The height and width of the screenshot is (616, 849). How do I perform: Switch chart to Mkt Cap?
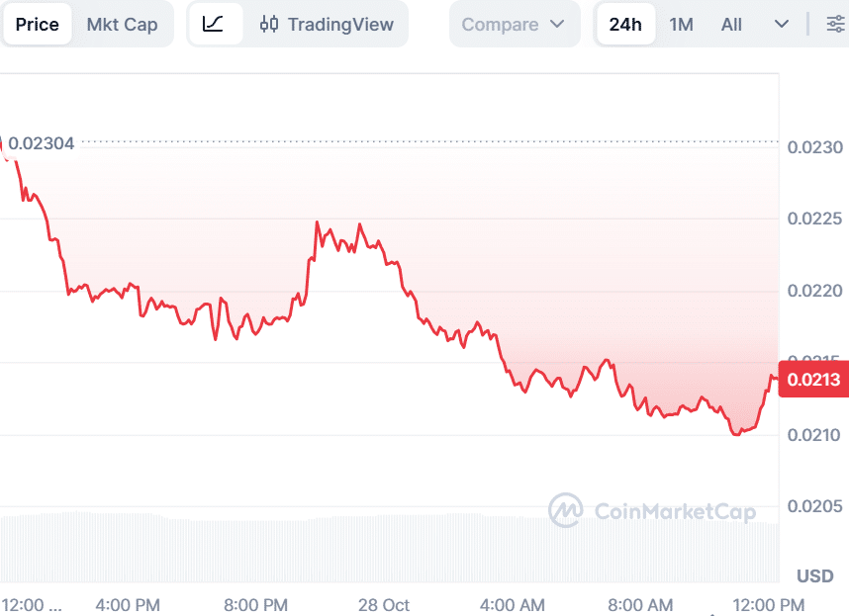point(122,25)
